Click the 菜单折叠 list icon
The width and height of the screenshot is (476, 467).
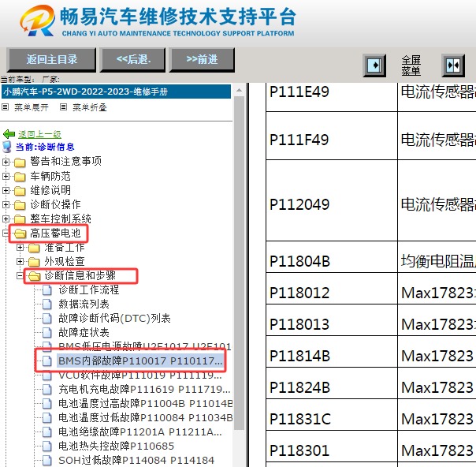tap(63, 107)
